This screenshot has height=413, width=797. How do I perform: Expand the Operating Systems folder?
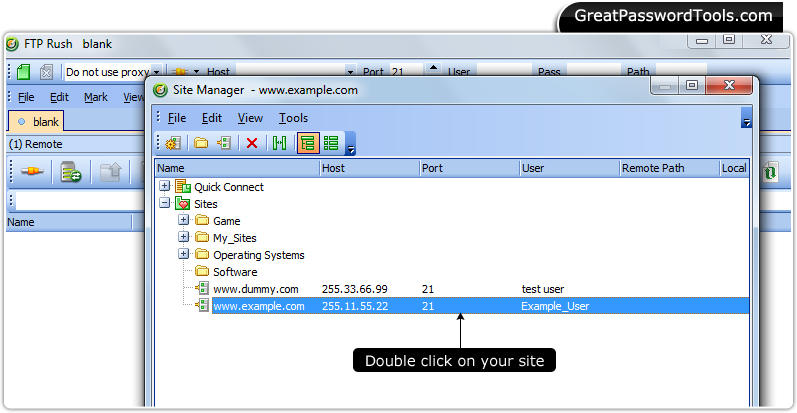pos(183,253)
